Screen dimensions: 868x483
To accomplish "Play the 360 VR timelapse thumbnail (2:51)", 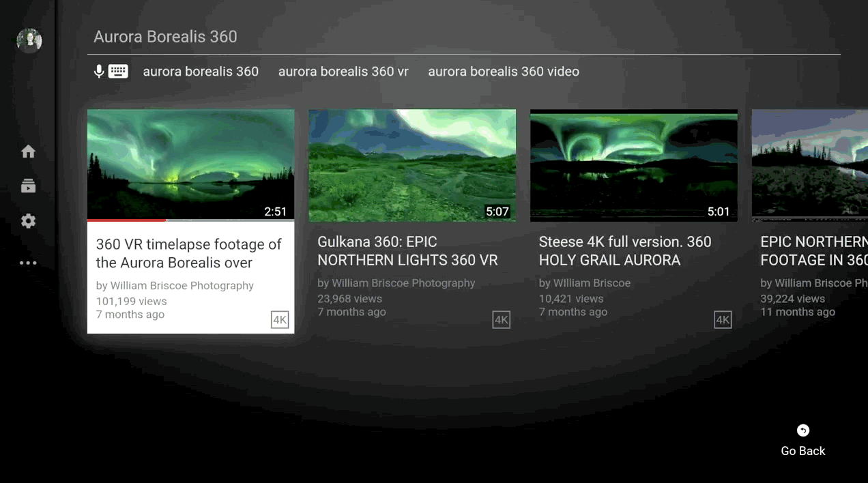I will (191, 164).
